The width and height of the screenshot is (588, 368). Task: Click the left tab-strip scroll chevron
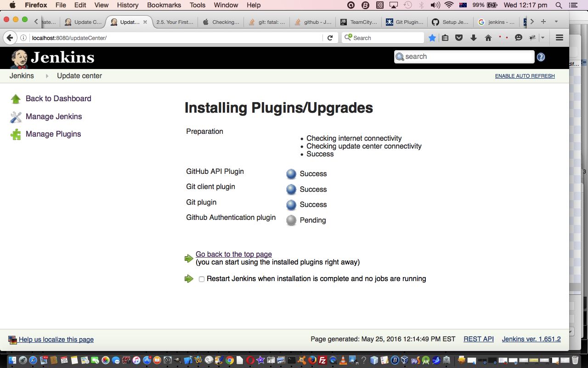36,22
